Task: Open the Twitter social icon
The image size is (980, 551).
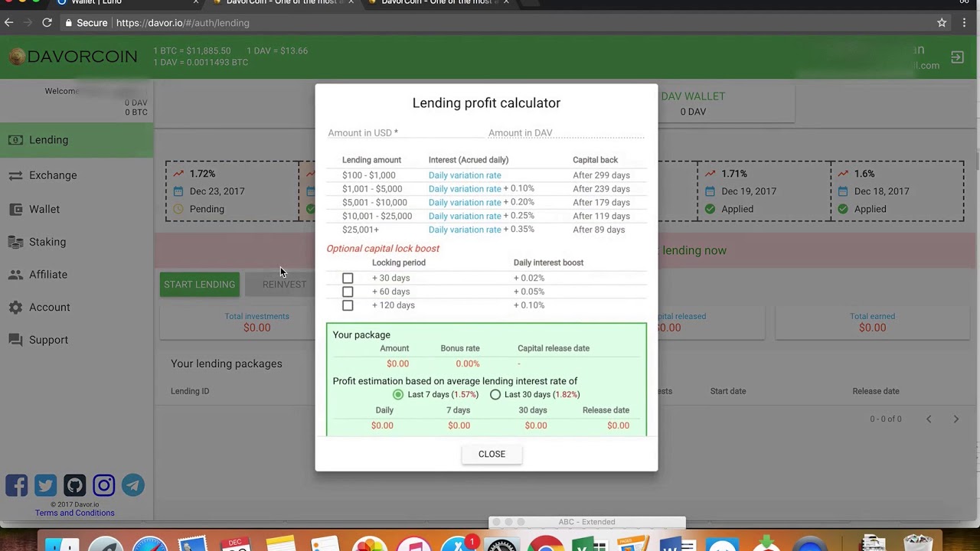Action: (x=45, y=485)
